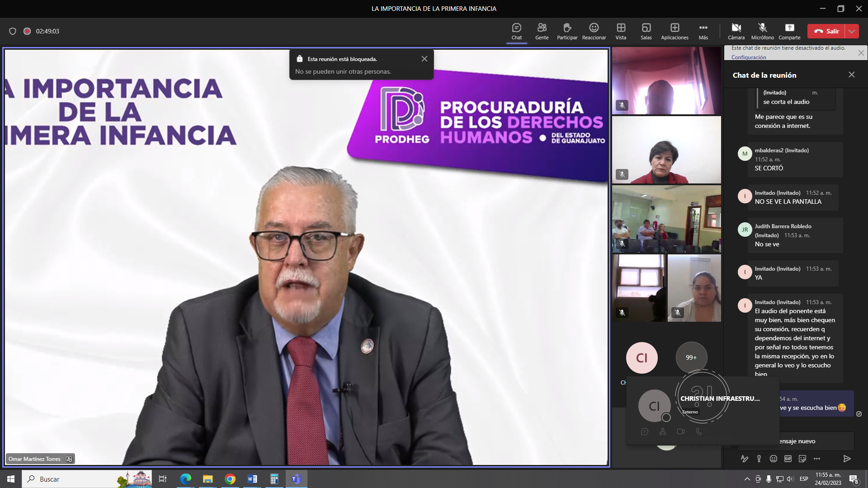Open Windows Task View
The height and width of the screenshot is (488, 868).
163,479
